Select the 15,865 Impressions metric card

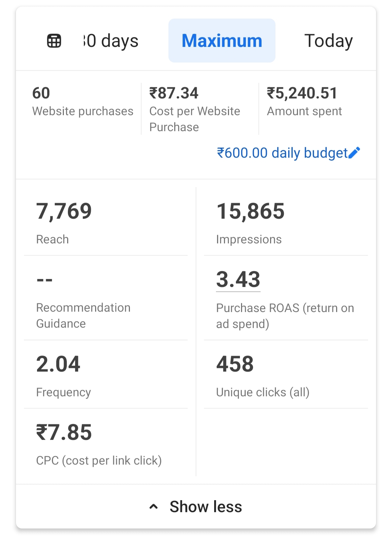click(x=285, y=222)
